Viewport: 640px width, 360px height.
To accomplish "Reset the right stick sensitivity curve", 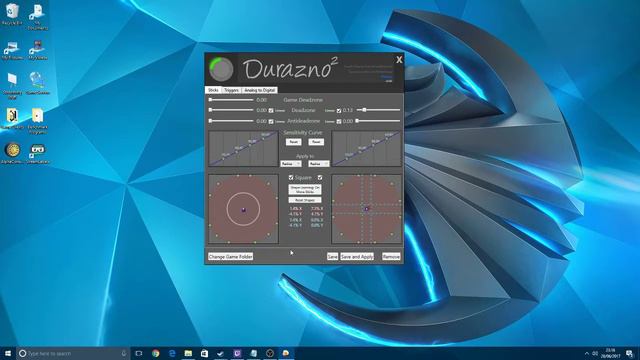I will [316, 142].
